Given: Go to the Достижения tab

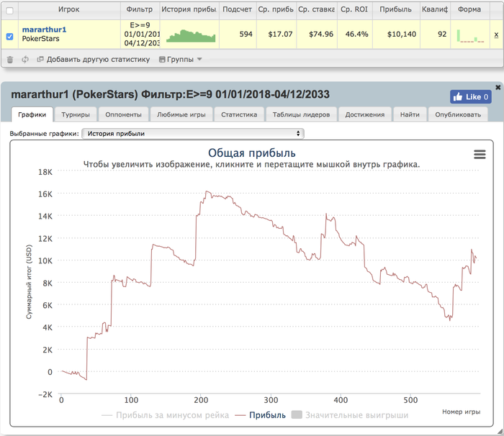Looking at the screenshot, I should pos(365,114).
